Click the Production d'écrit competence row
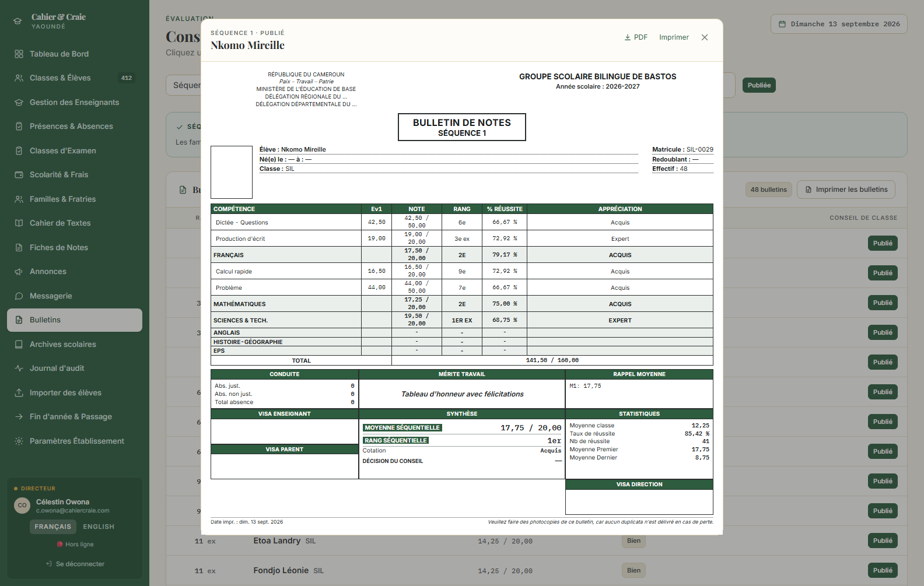Screen dimensions: 924x586 (462, 238)
